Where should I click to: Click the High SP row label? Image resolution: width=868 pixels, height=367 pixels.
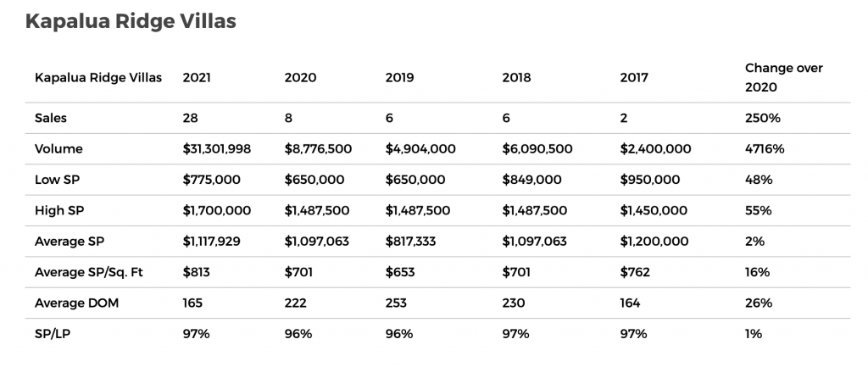(x=58, y=210)
